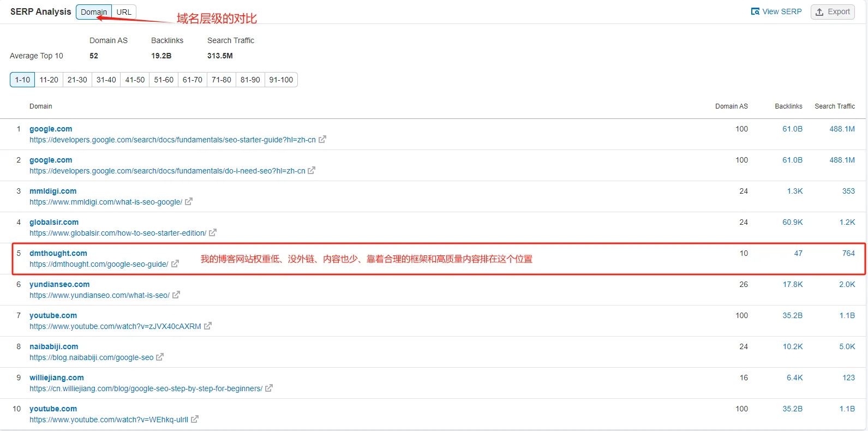Click average Backlinks value 19.2B
This screenshot has width=868, height=431.
(x=161, y=56)
